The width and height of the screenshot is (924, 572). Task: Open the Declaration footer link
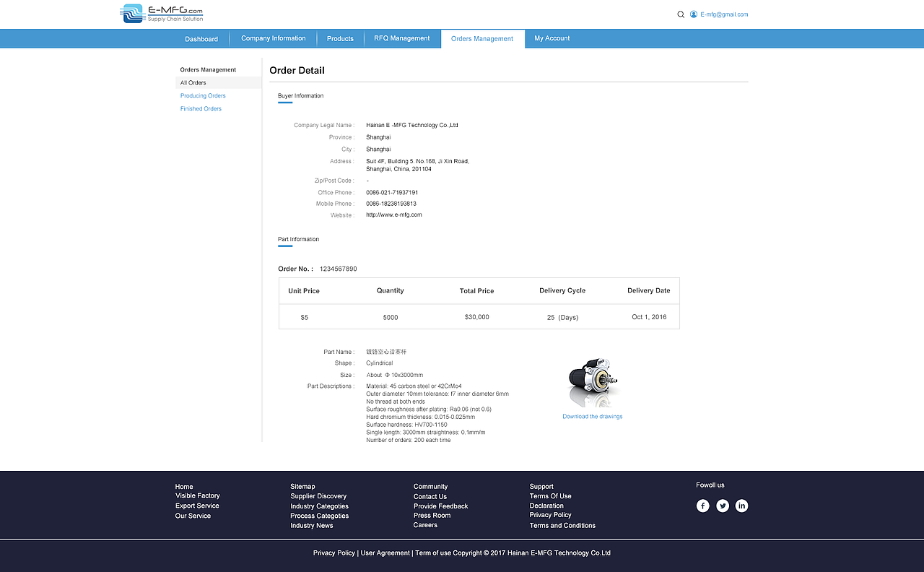546,506
